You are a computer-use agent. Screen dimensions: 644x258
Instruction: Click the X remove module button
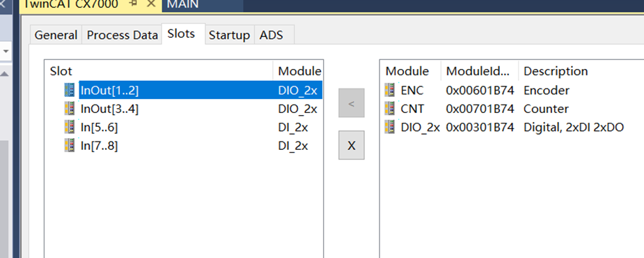click(x=351, y=145)
